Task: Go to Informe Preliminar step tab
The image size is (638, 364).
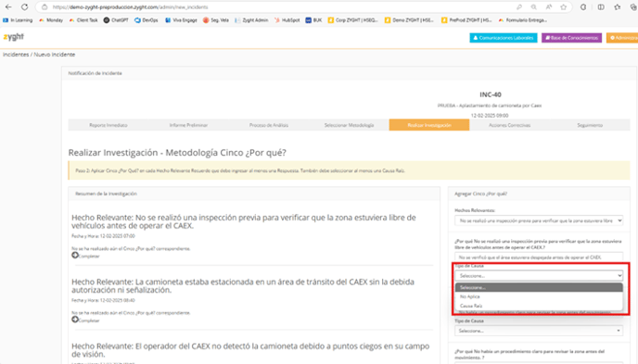Action: [188, 125]
